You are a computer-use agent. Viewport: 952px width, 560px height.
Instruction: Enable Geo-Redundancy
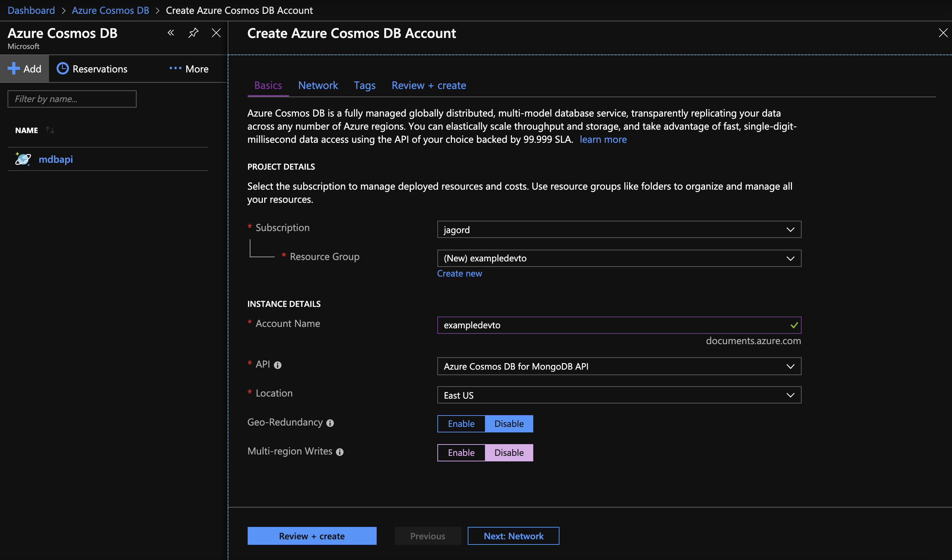[x=461, y=424]
